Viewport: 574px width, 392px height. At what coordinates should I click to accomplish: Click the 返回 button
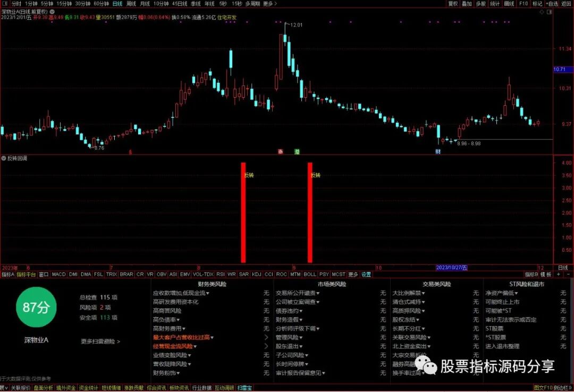point(567,4)
